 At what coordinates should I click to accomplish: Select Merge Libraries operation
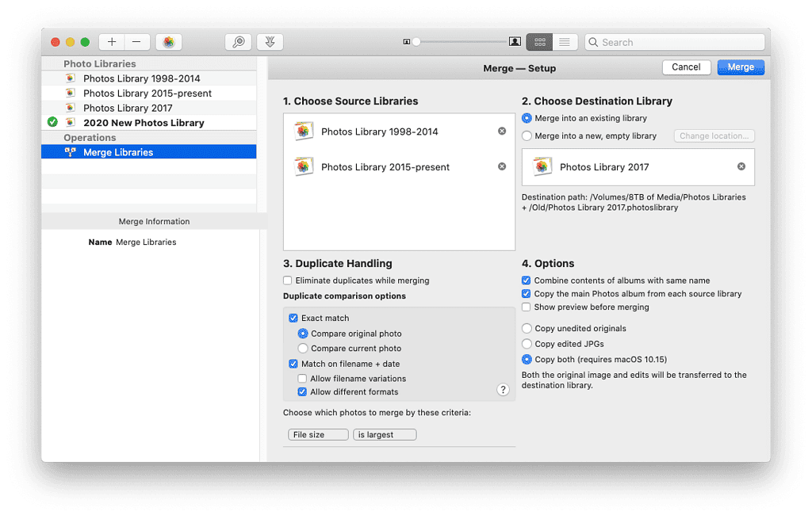pos(149,152)
